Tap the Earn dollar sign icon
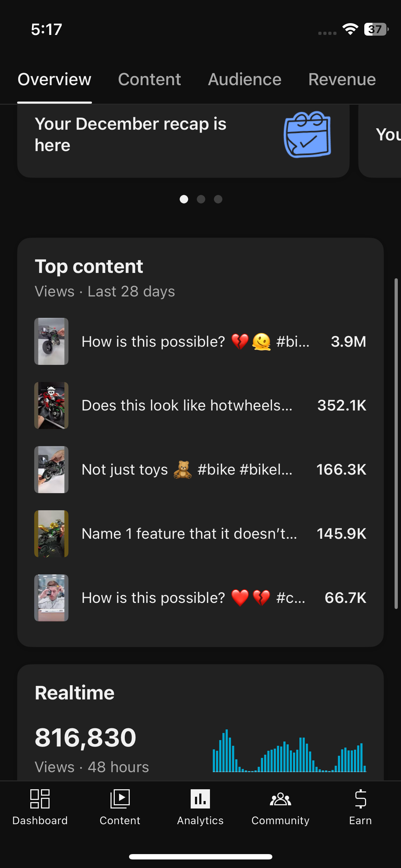Screen dimensions: 401x868 coord(360,799)
